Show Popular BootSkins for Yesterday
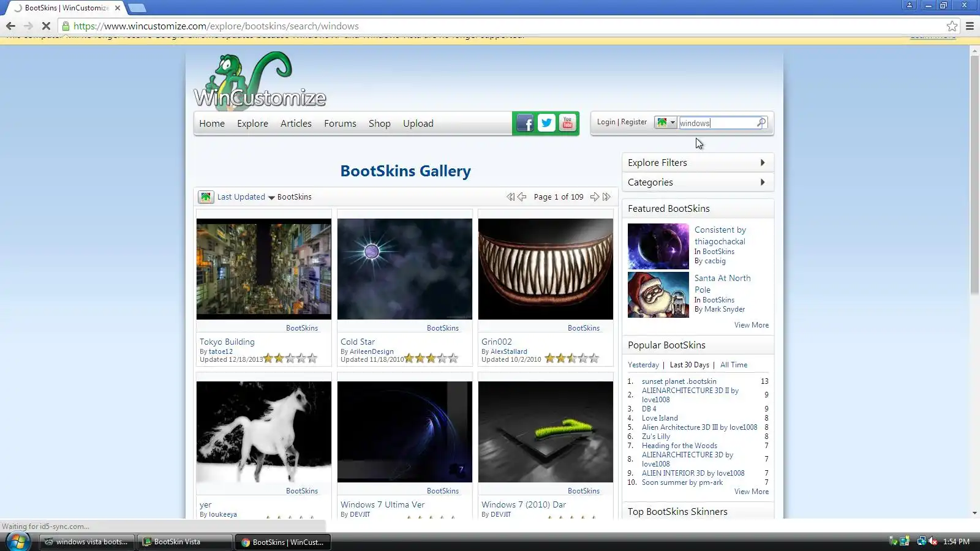 643,365
